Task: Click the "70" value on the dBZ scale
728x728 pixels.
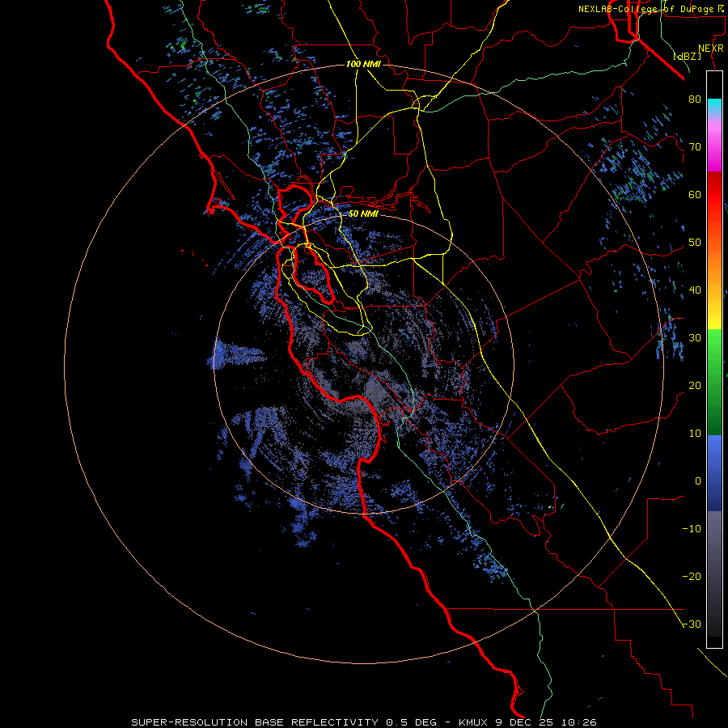Action: tap(695, 146)
